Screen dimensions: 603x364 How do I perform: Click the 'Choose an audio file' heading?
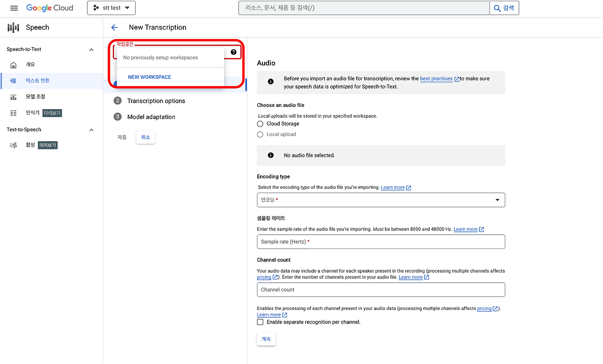pyautogui.click(x=281, y=105)
